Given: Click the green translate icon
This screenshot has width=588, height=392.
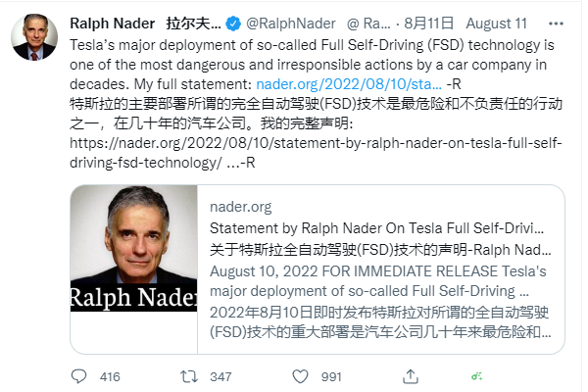Looking at the screenshot, I should [477, 375].
